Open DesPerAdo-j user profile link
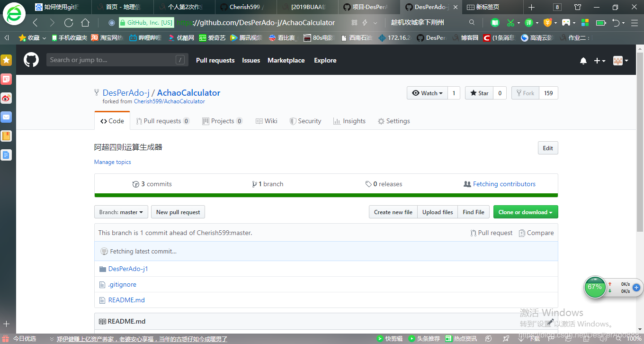The width and height of the screenshot is (644, 344). tap(126, 93)
